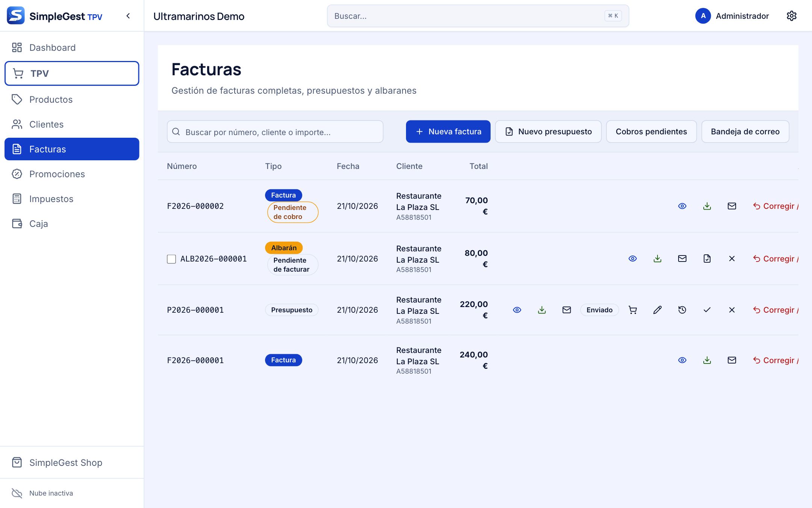
Task: Go to Dashboard in sidebar
Action: [x=72, y=47]
